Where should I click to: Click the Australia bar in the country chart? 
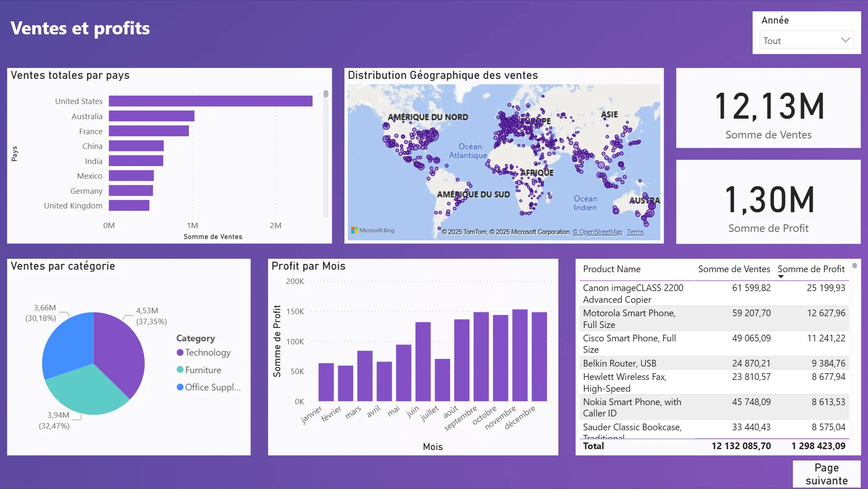point(151,116)
